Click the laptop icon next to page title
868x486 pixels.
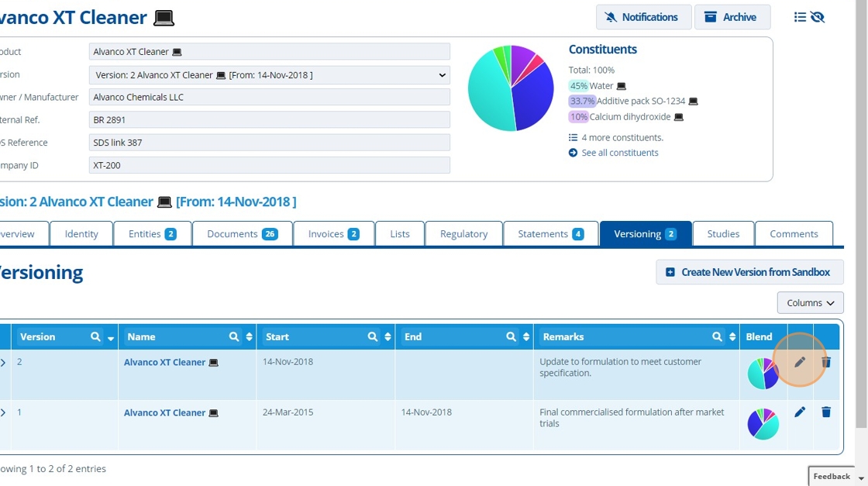point(164,18)
